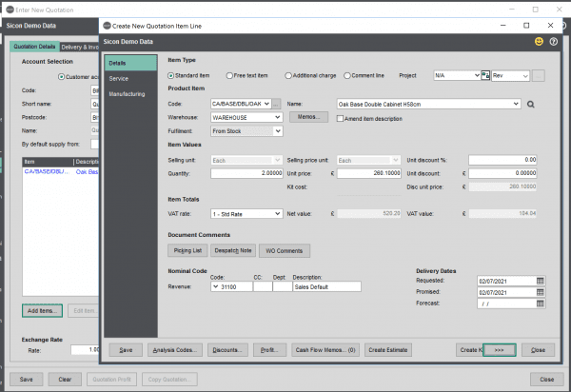Click the Picking List button
This screenshot has width=571, height=392.
[187, 250]
